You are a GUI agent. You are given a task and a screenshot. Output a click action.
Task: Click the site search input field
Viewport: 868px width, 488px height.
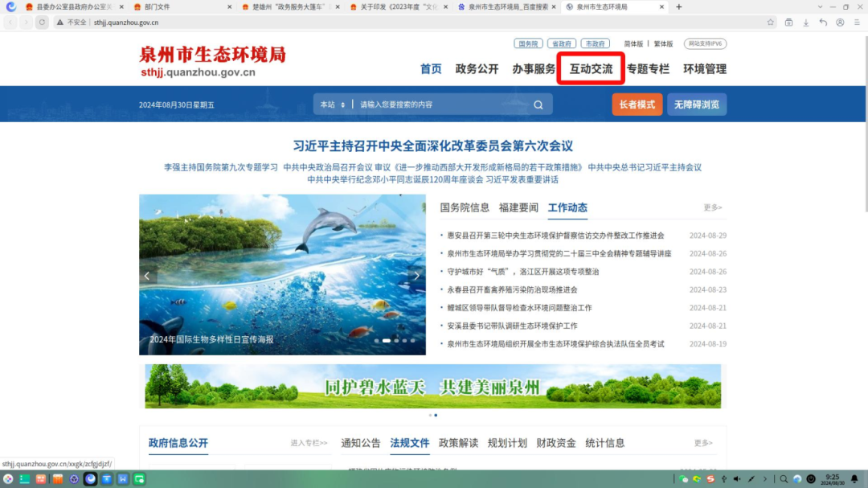pos(443,105)
